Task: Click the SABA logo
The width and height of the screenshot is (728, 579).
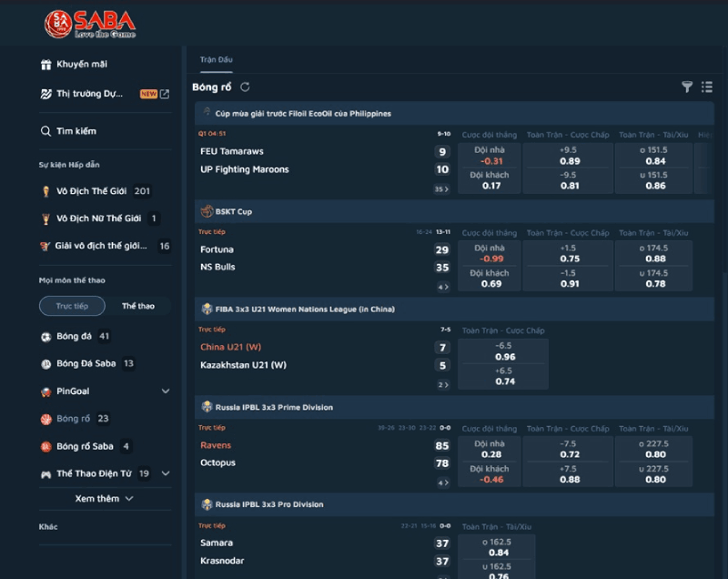Action: coord(90,25)
